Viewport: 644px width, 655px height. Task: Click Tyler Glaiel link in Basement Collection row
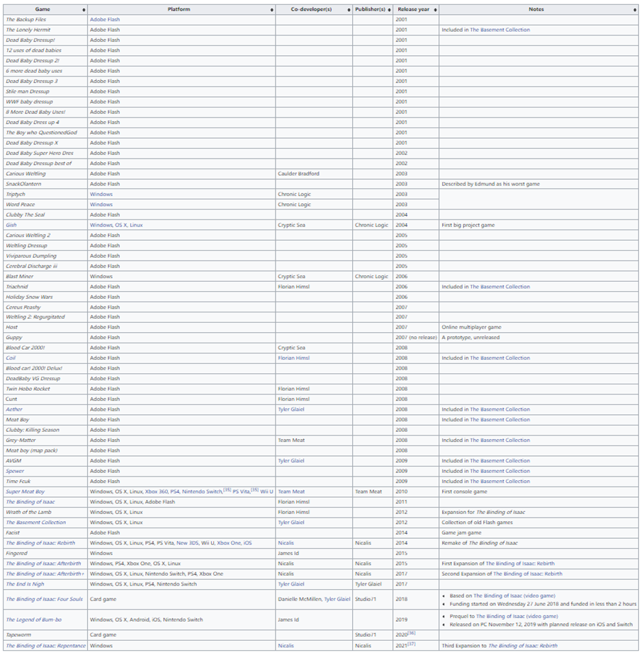point(291,523)
